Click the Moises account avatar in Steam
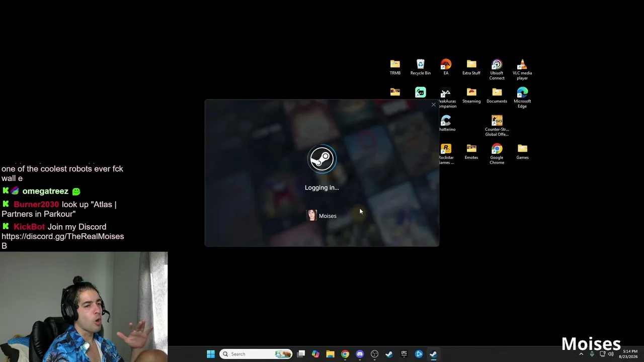 312,216
